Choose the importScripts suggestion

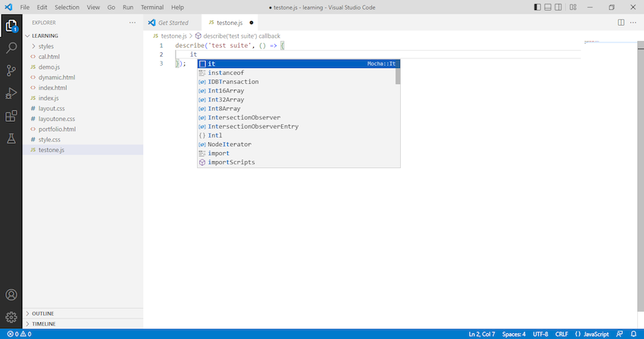[299, 162]
